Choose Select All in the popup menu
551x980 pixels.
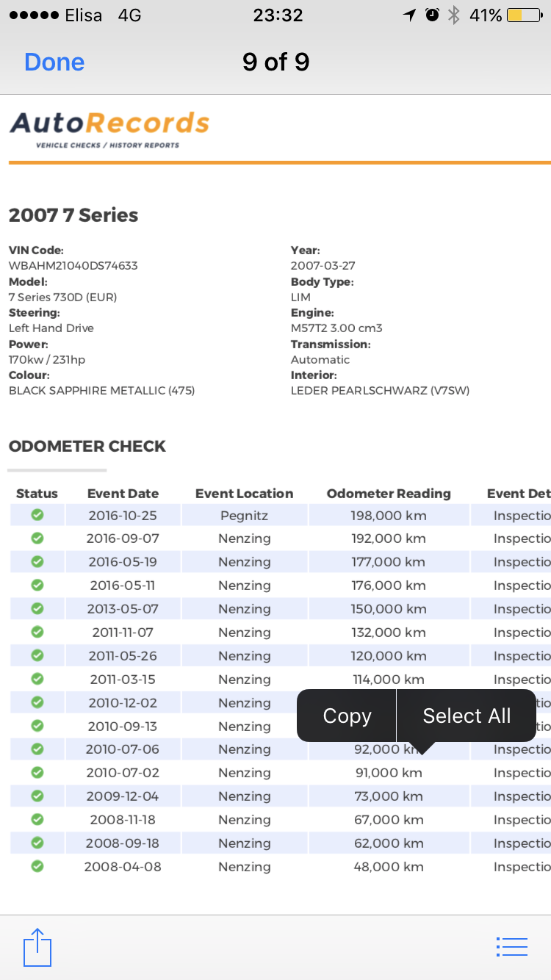467,716
